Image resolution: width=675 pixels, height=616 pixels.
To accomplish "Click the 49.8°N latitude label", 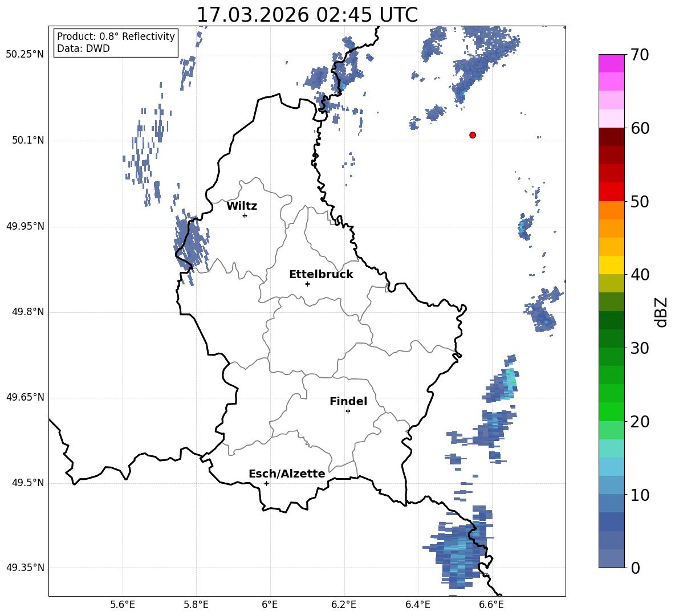I will pos(28,312).
